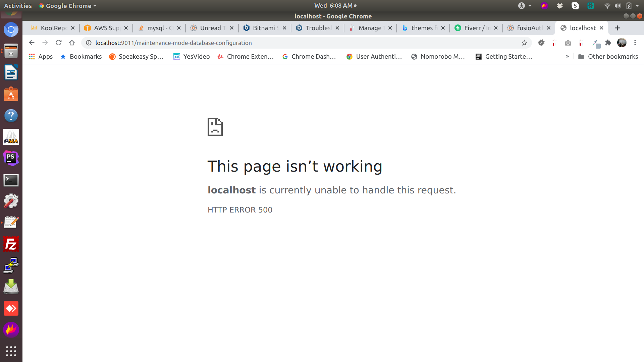Launch the red diamond app in dock

coord(11,308)
